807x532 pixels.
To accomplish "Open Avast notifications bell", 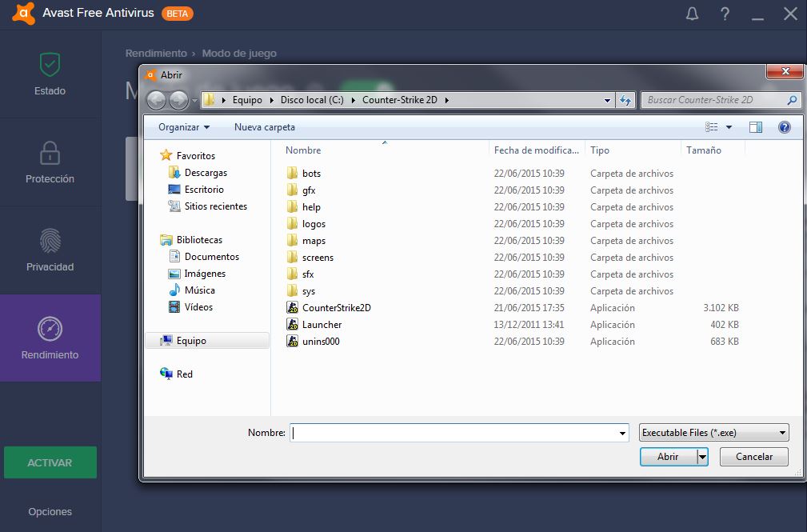I will pos(693,14).
